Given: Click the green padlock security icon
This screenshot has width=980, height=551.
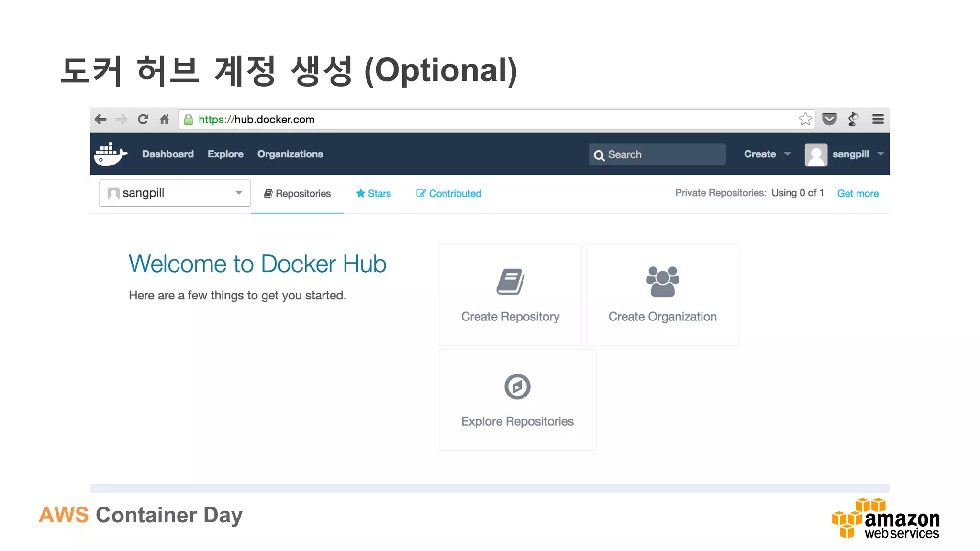Looking at the screenshot, I should (x=189, y=119).
